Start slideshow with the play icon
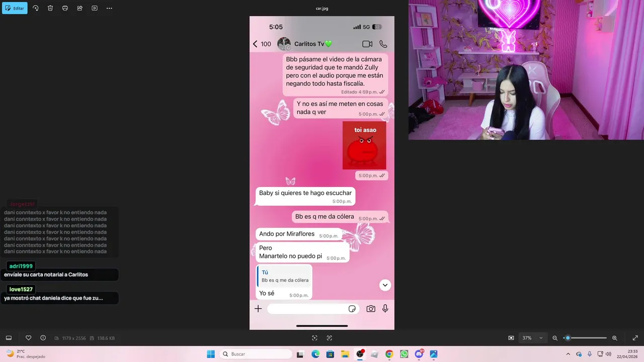644x362 pixels. 95,8
